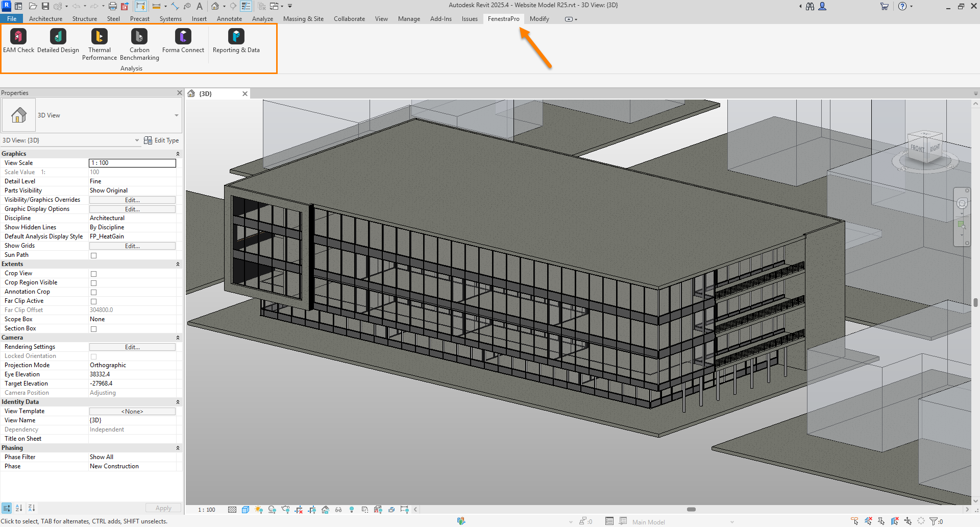Collapse the Graphics properties section
980x527 pixels.
178,154
